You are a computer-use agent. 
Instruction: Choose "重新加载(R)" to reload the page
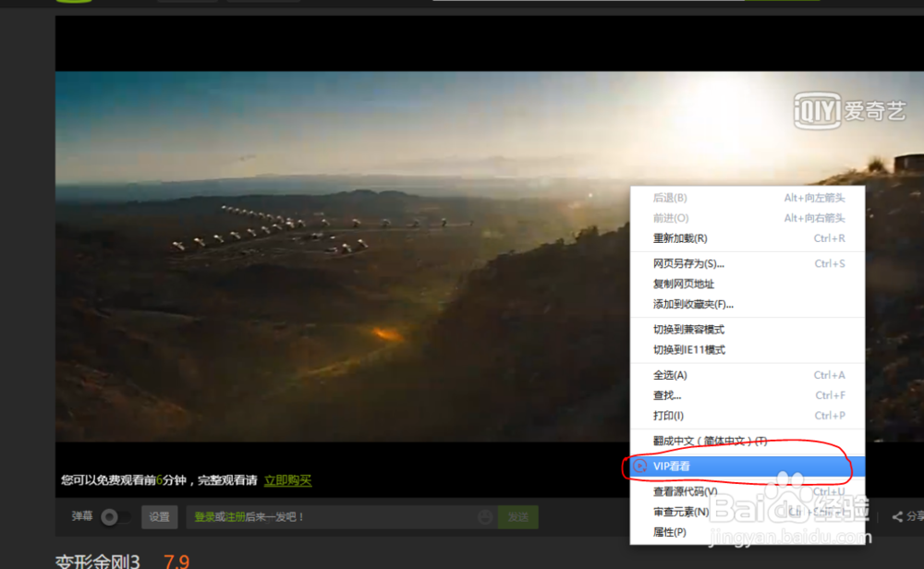pyautogui.click(x=748, y=238)
